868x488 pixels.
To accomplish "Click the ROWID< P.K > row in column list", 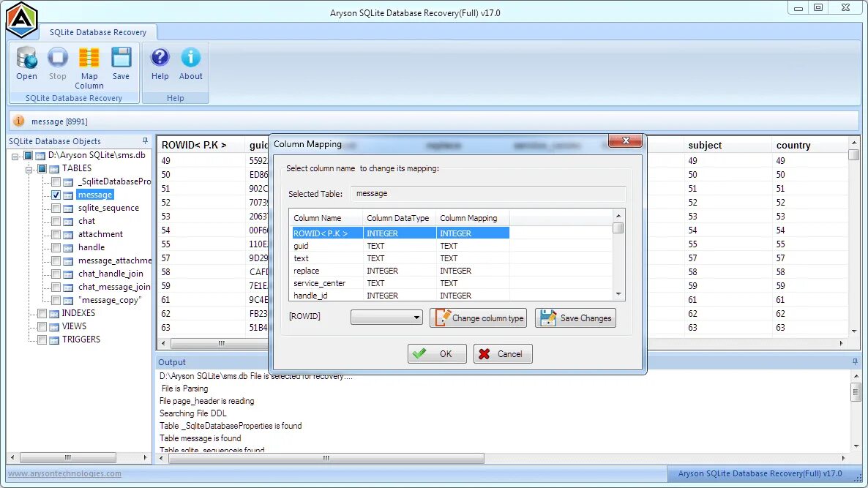I will [401, 233].
